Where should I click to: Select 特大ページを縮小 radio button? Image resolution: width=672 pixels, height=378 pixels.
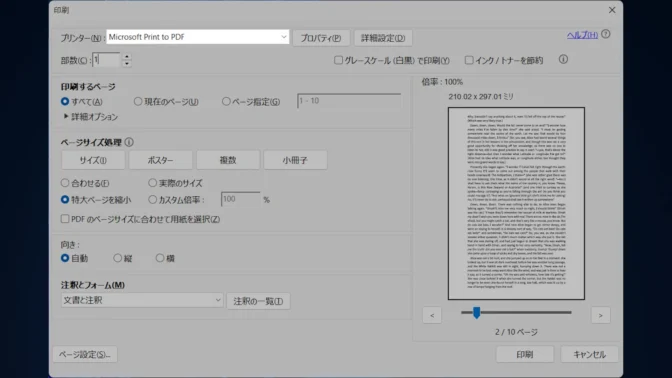(65, 200)
